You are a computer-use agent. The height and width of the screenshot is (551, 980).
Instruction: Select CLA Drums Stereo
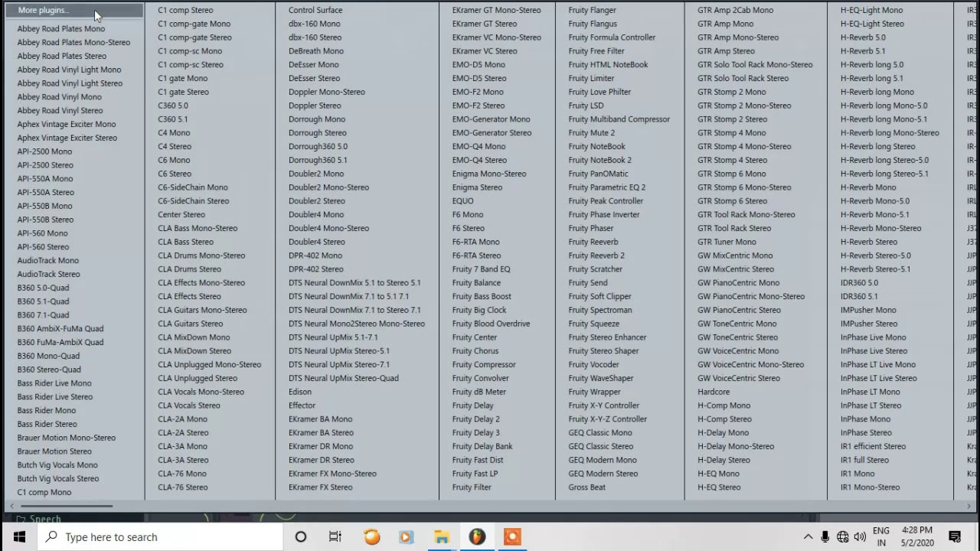click(x=189, y=269)
